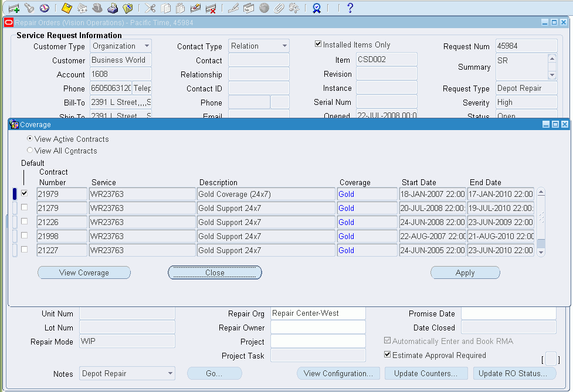Click Summary field scroll up arrow
Screen dimensions: 573x392
552,59
